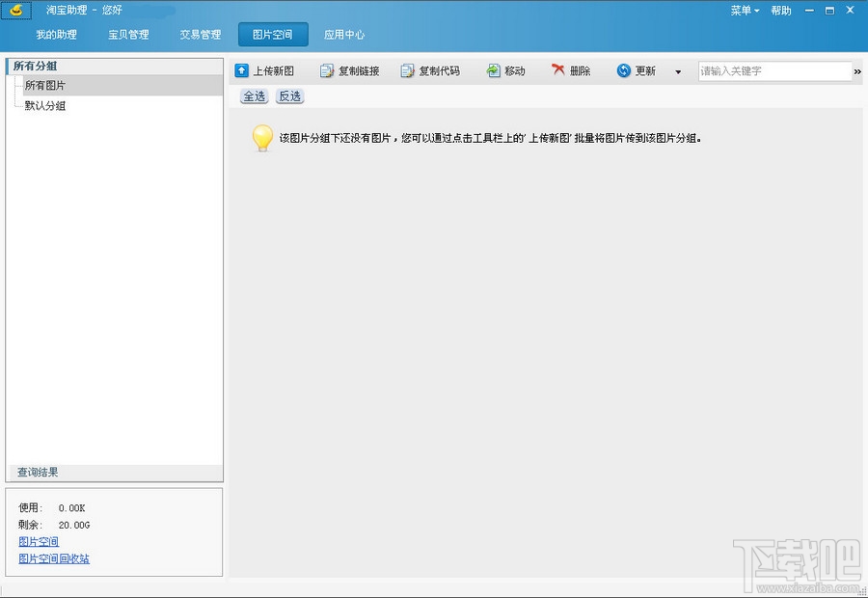This screenshot has width=868, height=598.
Task: Focus the keyword search input field
Action: point(775,70)
